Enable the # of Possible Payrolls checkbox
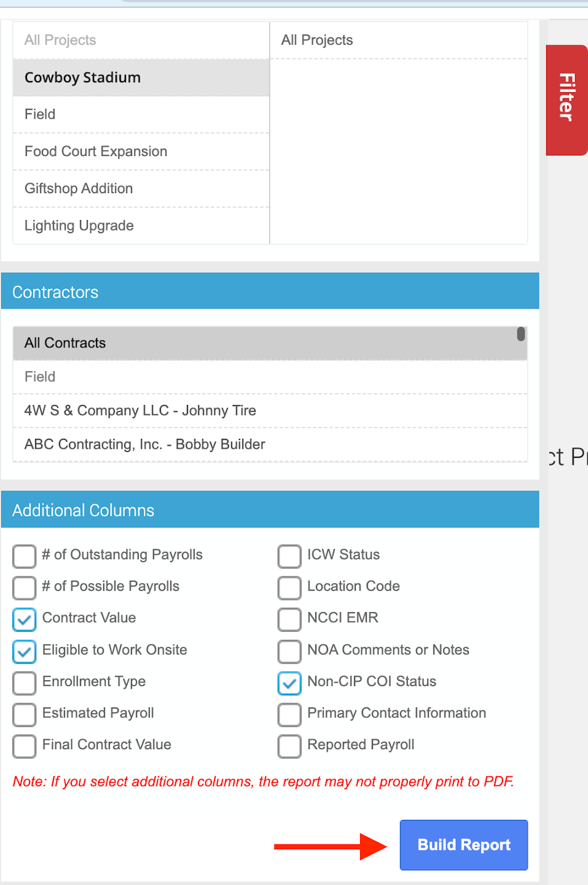This screenshot has height=885, width=588. pos(25,587)
